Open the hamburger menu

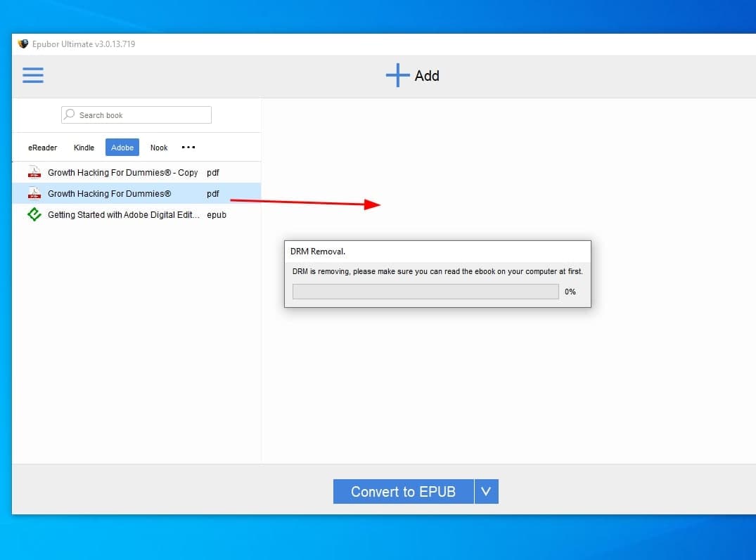(33, 75)
